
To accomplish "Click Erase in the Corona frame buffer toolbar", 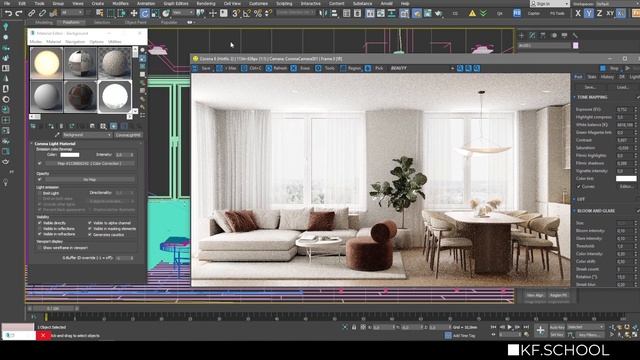I will 301,68.
